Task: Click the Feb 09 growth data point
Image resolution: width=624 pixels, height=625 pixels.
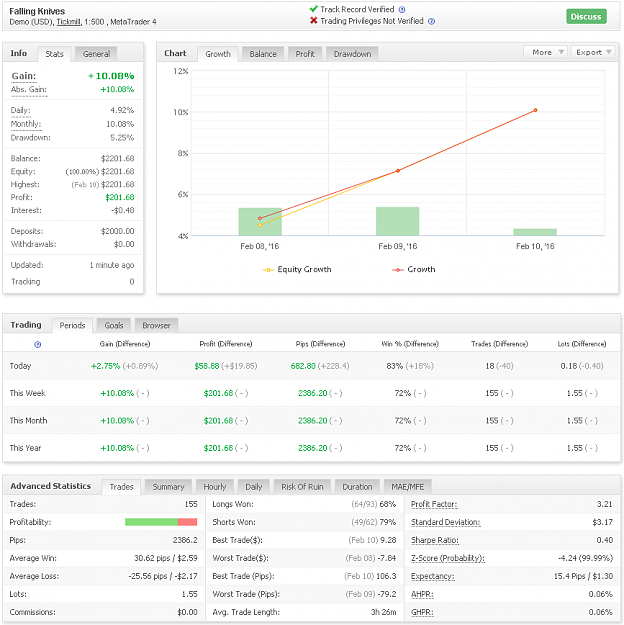Action: (398, 171)
